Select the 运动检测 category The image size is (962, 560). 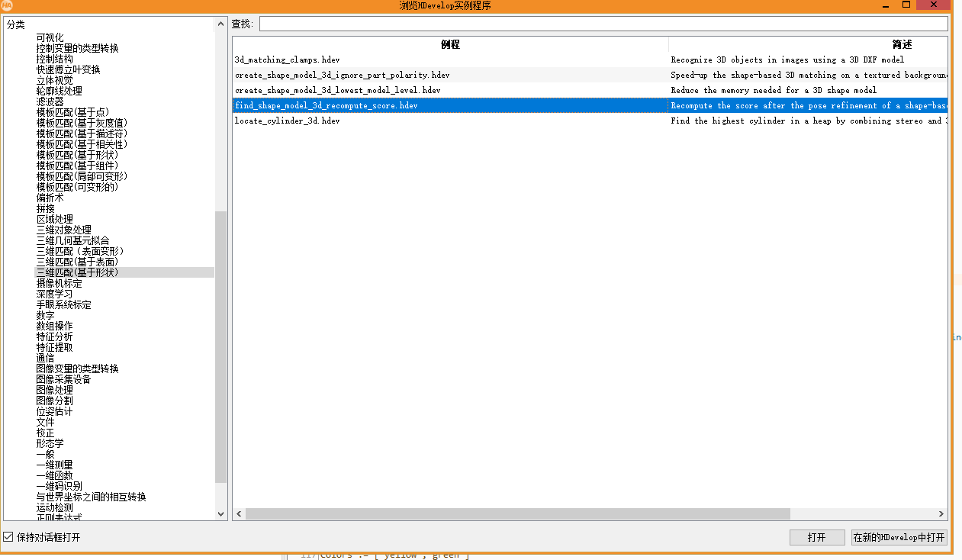[x=54, y=507]
